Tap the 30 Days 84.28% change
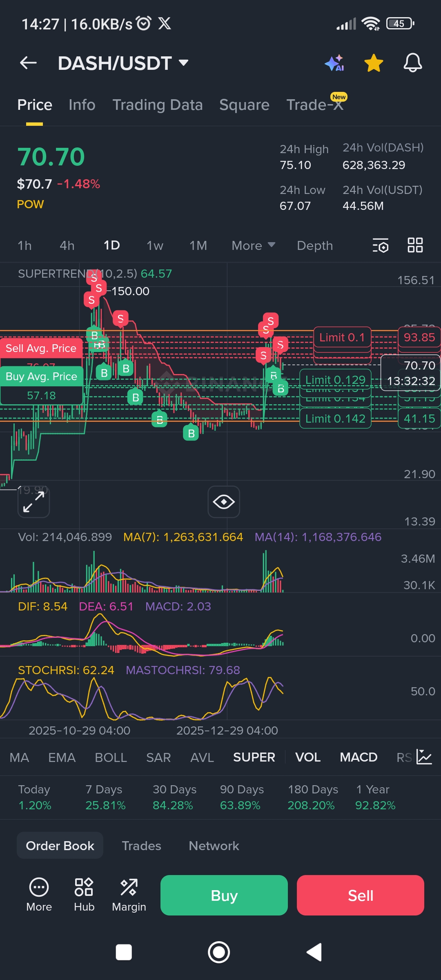 [174, 797]
